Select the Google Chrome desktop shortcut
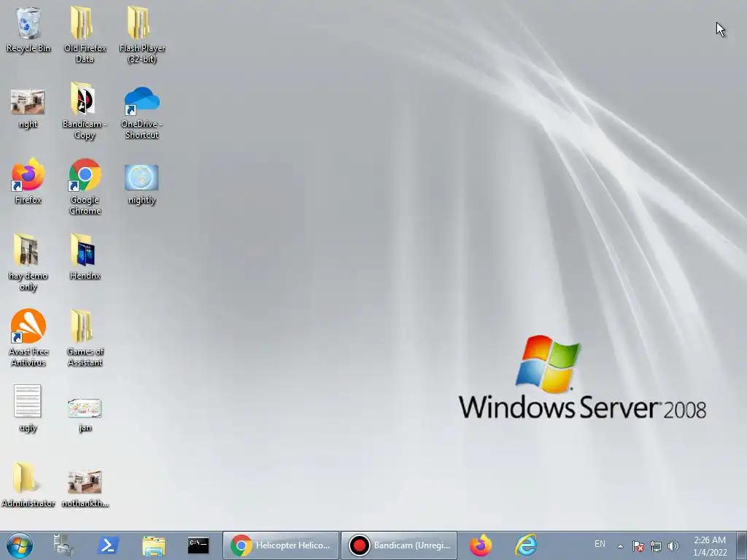Screen dimensions: 747x560 pos(85,187)
